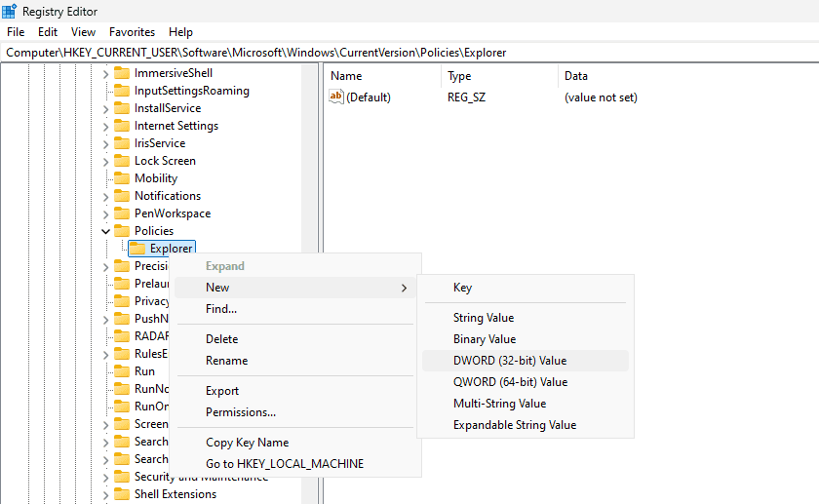This screenshot has width=819, height=504.
Task: Click the REG_SZ type cell
Action: [x=466, y=97]
